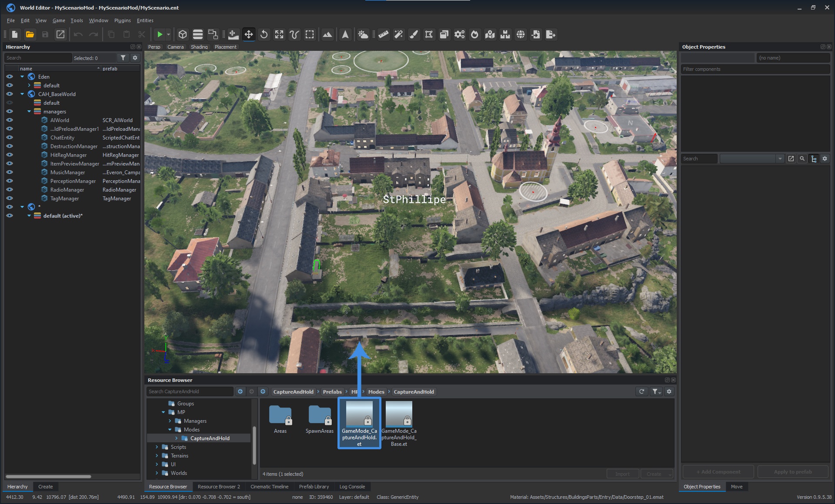This screenshot has width=835, height=504.
Task: Switch to the Prefab Library tab
Action: (x=314, y=487)
